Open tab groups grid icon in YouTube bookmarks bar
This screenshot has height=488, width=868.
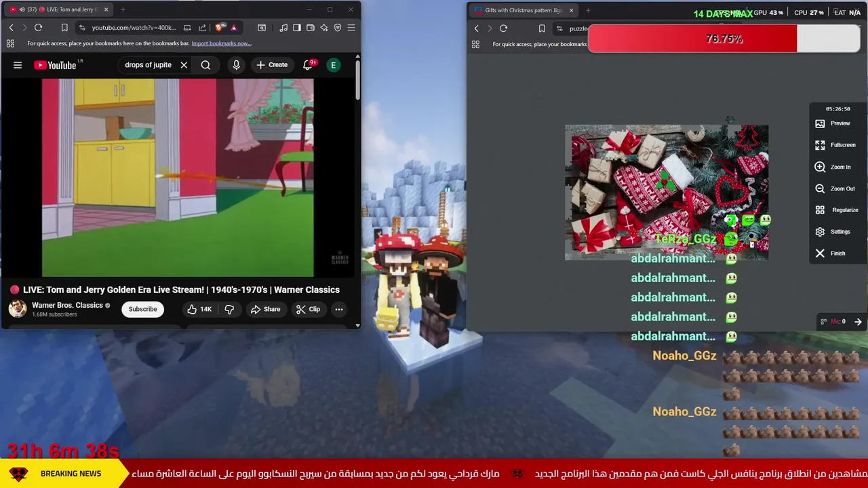tap(10, 43)
